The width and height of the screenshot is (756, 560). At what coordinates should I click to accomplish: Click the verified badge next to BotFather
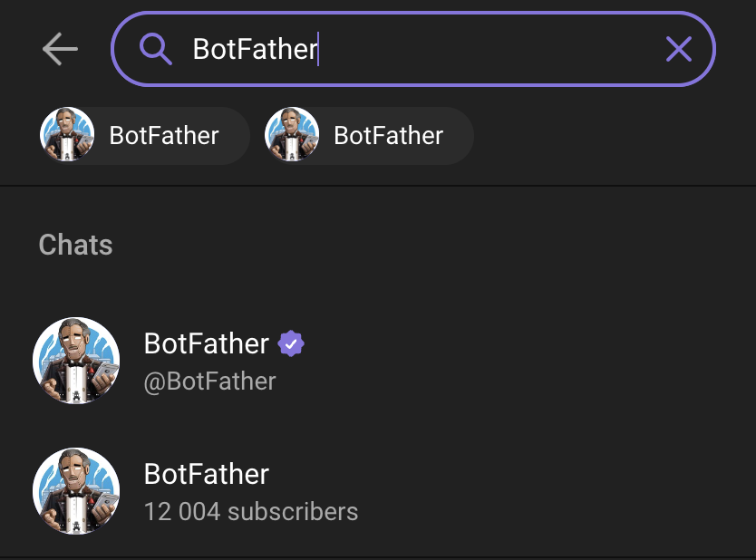tap(291, 344)
